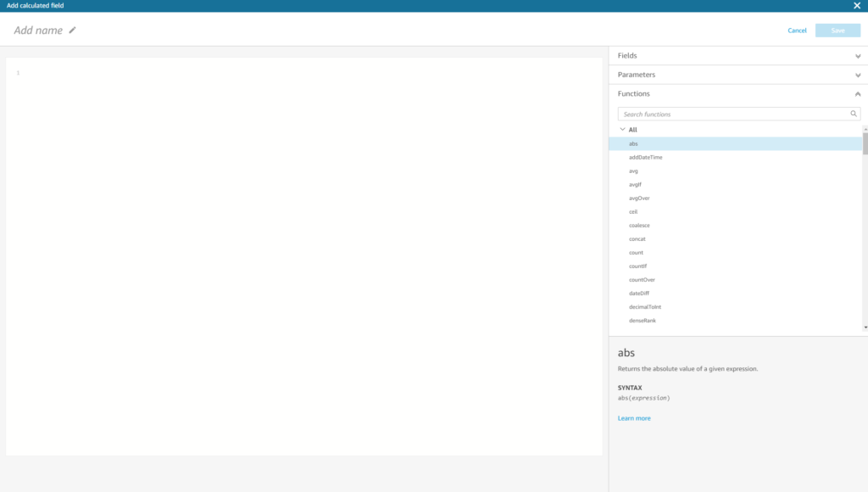Click into the formula editor line 1
The height and width of the screenshot is (492, 868).
[x=305, y=73]
